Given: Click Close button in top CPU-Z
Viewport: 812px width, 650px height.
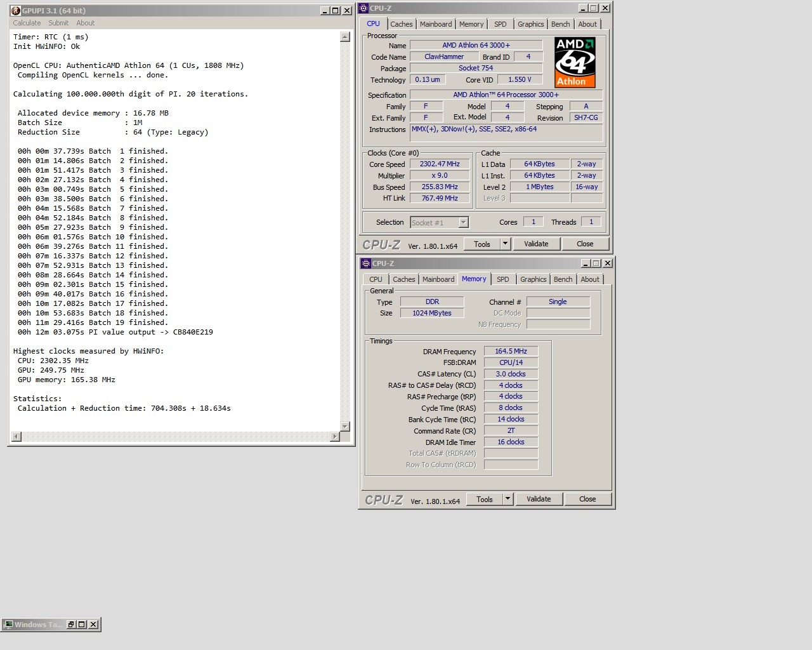Looking at the screenshot, I should pyautogui.click(x=585, y=244).
